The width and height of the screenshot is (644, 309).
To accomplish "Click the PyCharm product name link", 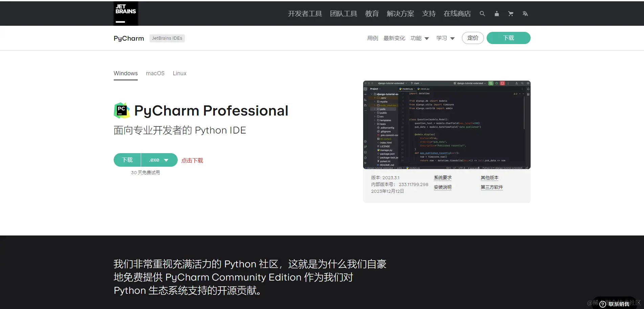I will [129, 38].
